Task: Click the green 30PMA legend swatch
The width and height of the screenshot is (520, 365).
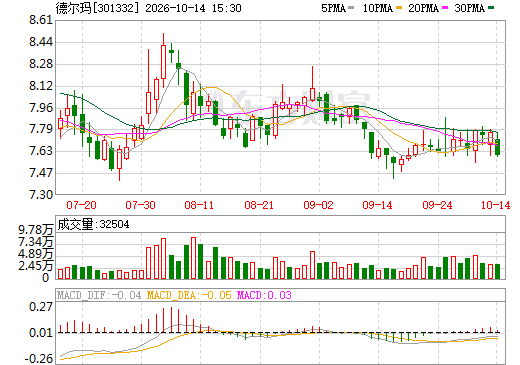Action: (491, 8)
